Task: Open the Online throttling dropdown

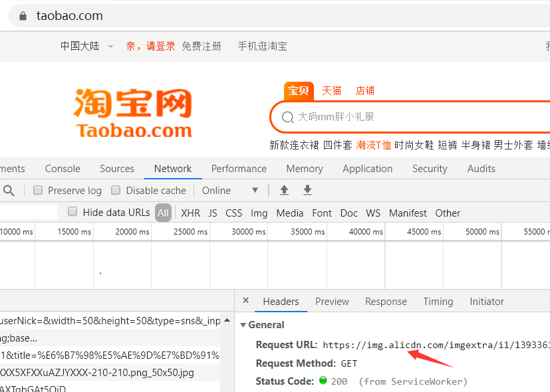Action: [230, 191]
